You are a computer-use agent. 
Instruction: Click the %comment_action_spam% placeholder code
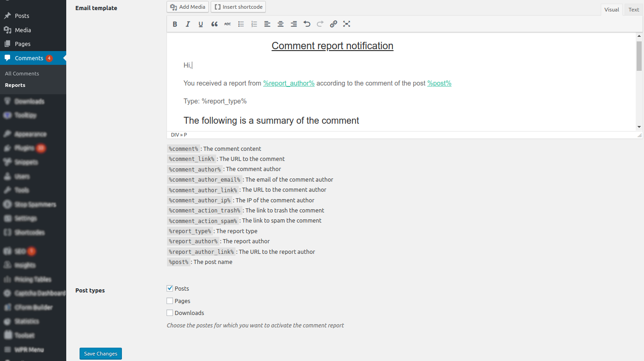(x=203, y=221)
